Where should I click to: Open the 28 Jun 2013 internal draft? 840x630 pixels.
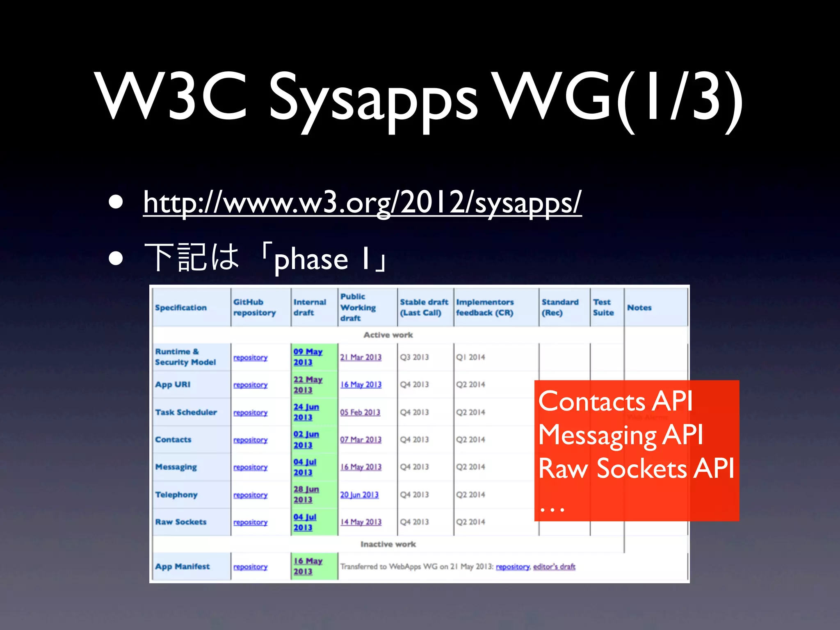pos(306,494)
